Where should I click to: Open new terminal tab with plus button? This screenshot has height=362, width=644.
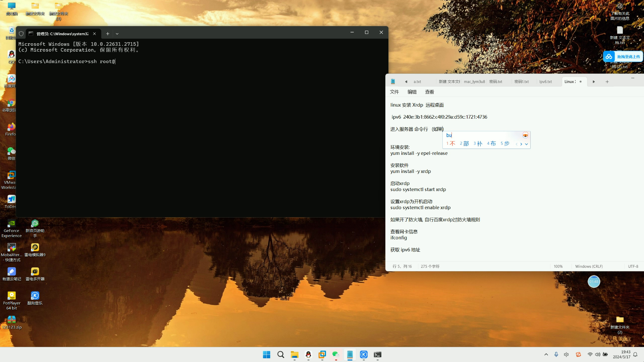point(108,34)
